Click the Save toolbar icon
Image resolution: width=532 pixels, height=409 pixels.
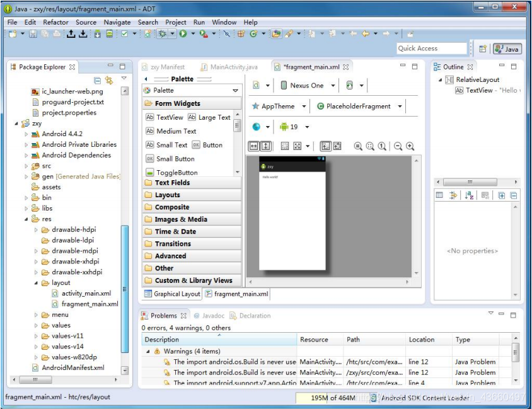tap(33, 33)
